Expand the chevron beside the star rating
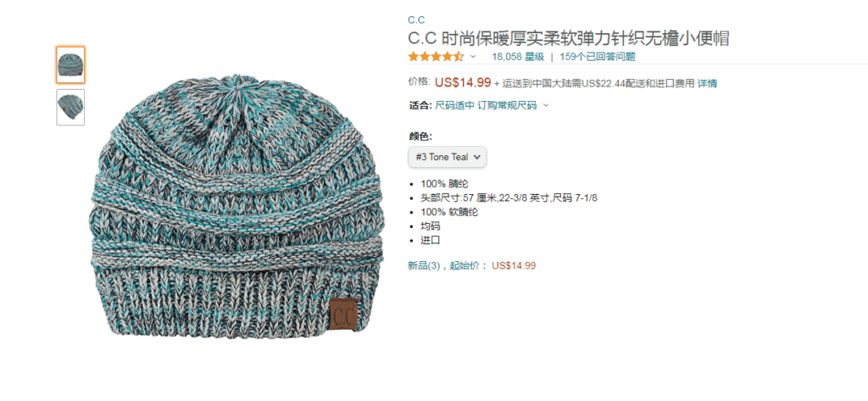 click(x=473, y=57)
